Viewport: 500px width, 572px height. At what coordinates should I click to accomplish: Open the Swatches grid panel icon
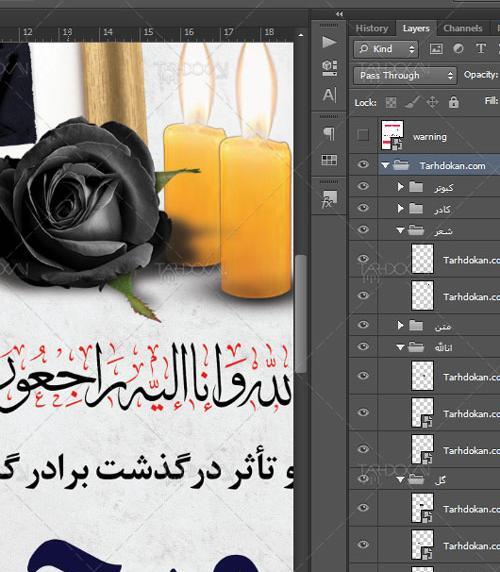pos(329,160)
